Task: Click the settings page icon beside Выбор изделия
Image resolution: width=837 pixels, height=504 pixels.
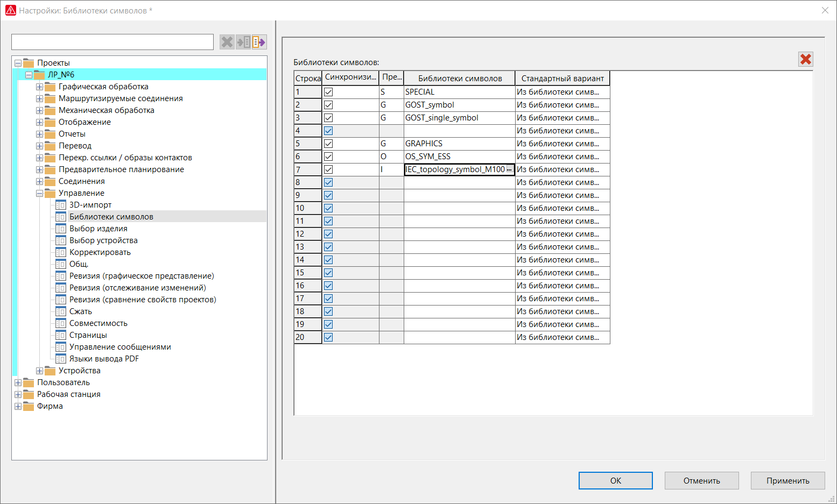Action: tap(61, 229)
